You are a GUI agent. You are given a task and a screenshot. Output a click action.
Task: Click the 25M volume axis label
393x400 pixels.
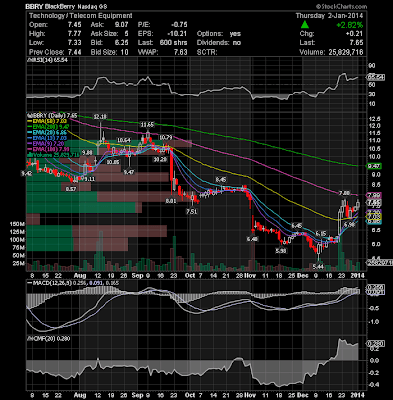coord(20,263)
